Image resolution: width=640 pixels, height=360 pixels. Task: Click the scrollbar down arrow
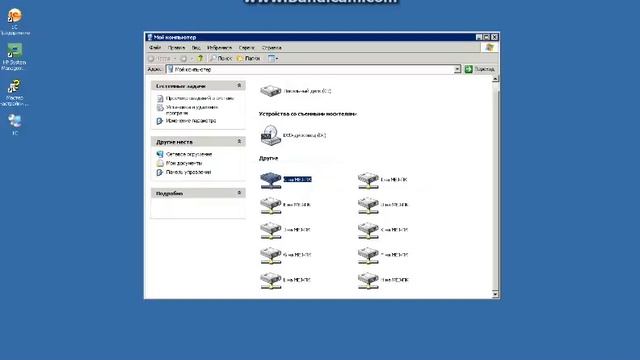pyautogui.click(x=495, y=294)
